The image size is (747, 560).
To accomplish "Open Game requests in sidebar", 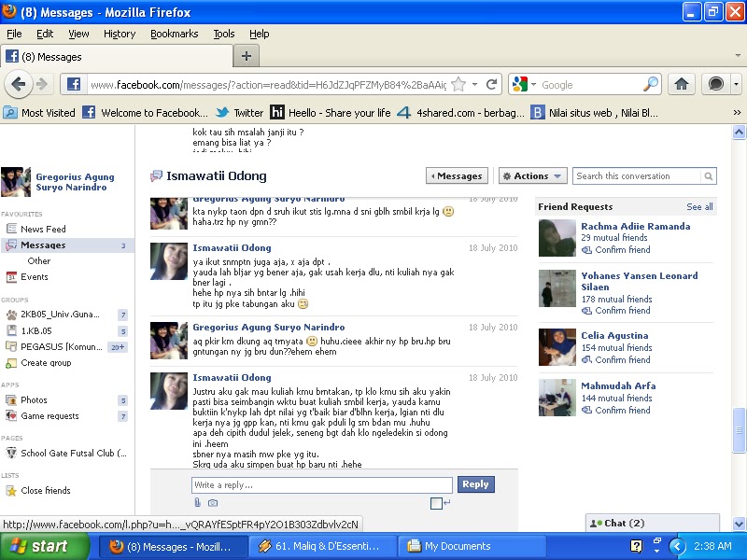I will pos(49,415).
